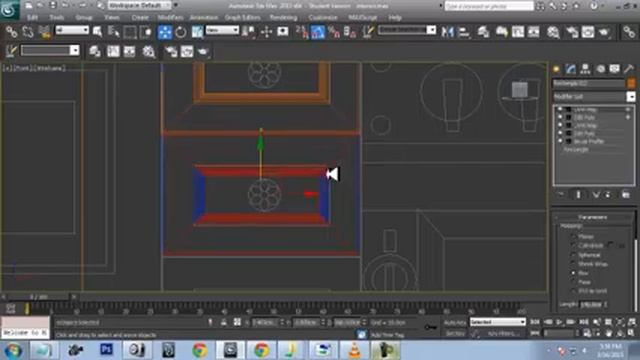Click the time slider at 0 / 100
This screenshot has width=640, height=360.
coord(38,297)
